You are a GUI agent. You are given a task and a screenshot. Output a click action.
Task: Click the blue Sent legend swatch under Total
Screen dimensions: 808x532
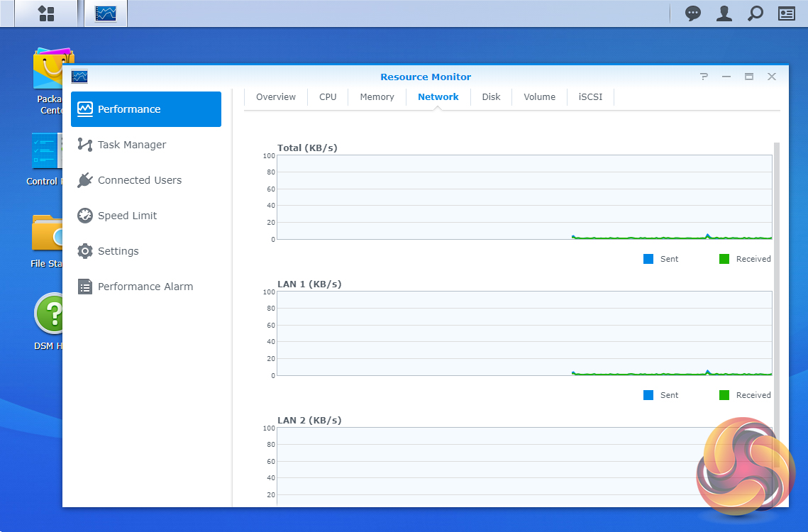pyautogui.click(x=648, y=259)
